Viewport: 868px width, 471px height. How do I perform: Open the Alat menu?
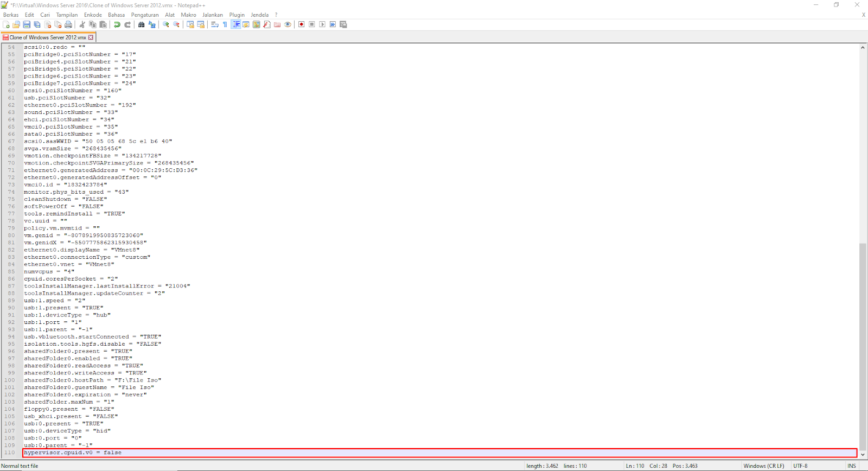tap(170, 15)
